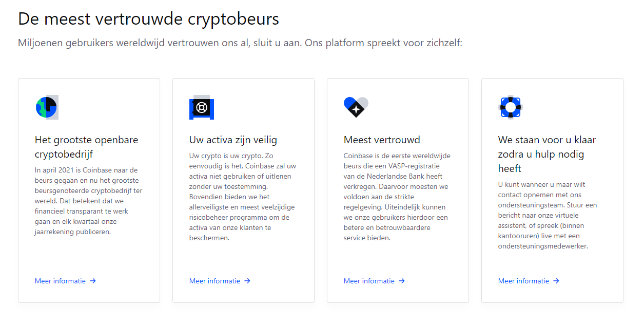Click heading 'We staan voor u klaar'
This screenshot has width=644, height=326.
(x=547, y=154)
